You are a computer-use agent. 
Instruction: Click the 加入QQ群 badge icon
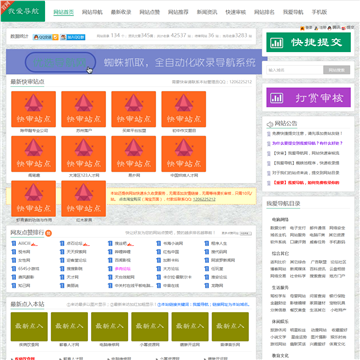[72, 37]
